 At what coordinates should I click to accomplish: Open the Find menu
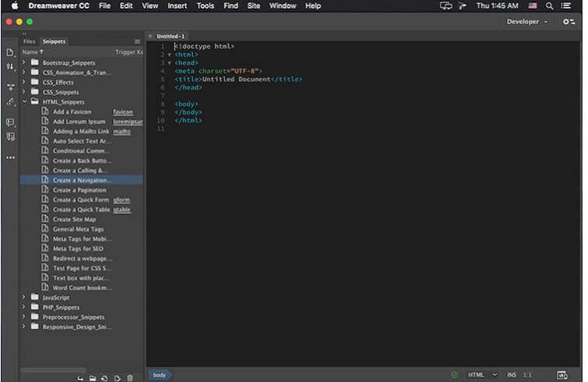[231, 5]
